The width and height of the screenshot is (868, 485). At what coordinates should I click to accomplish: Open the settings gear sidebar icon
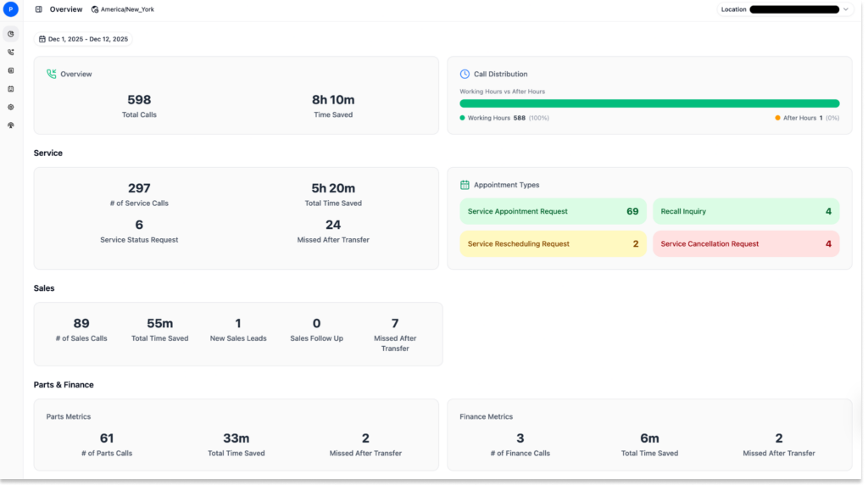tap(11, 107)
